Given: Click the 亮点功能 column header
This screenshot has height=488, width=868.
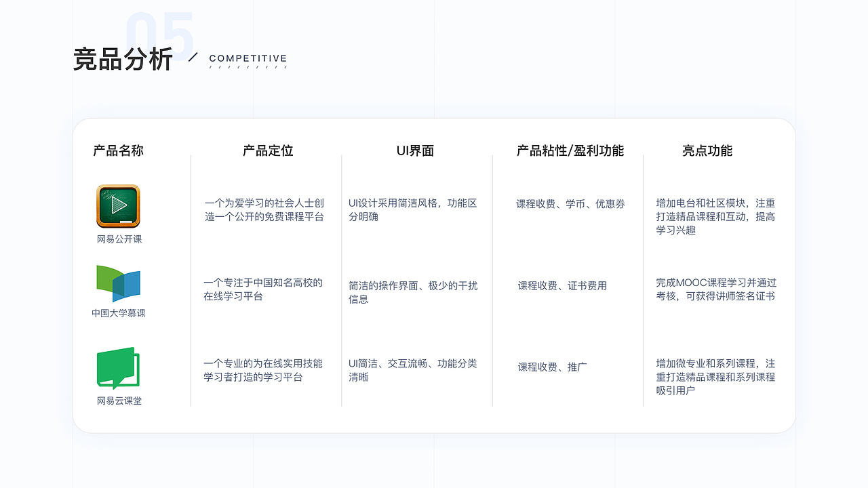Looking at the screenshot, I should tap(707, 150).
